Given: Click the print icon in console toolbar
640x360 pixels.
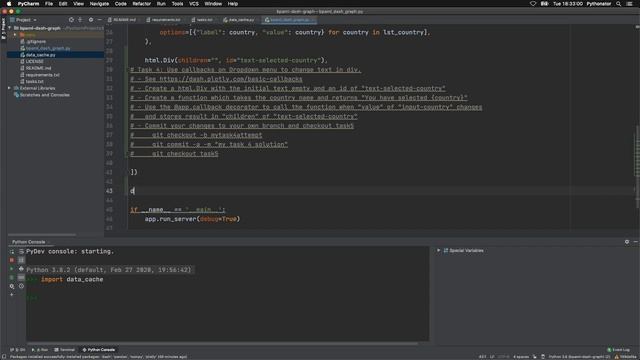Looking at the screenshot, I should 21,269.
